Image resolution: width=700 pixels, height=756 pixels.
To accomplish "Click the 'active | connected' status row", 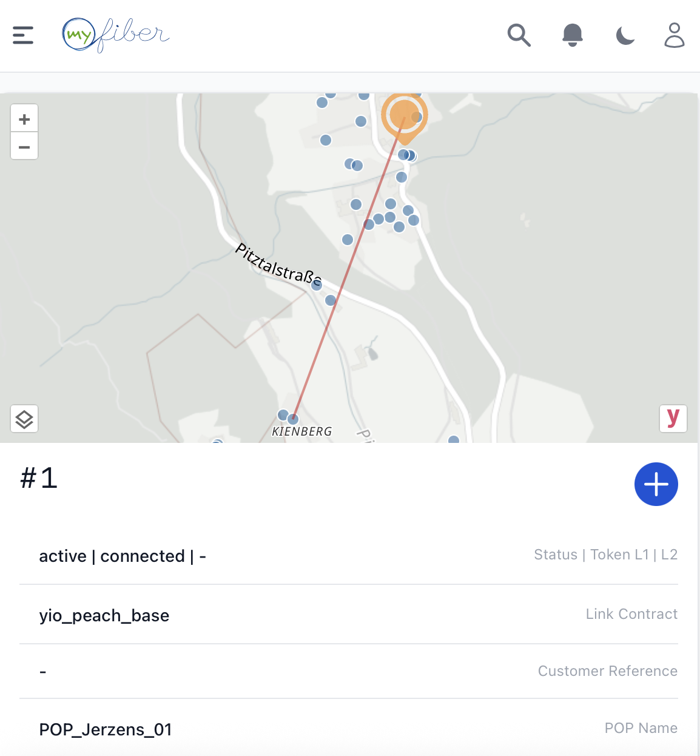I will click(x=348, y=555).
